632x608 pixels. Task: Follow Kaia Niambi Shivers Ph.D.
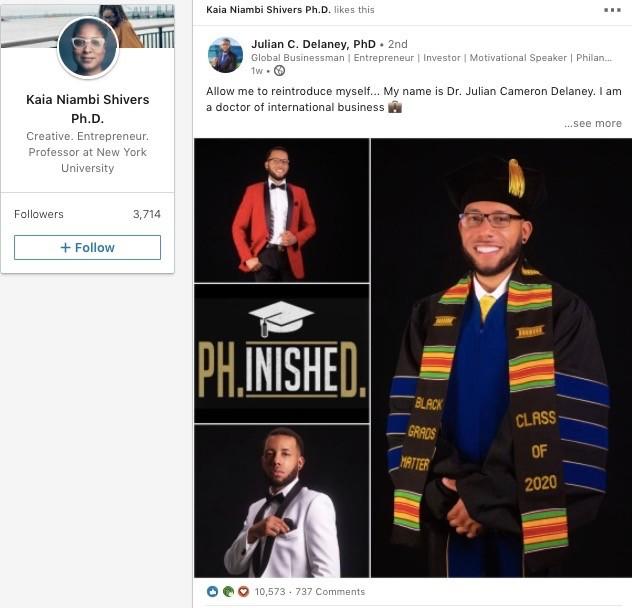coord(87,247)
